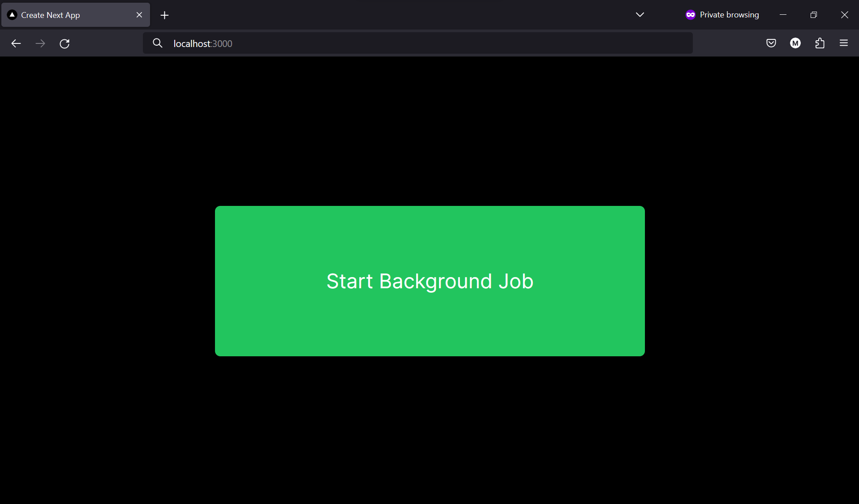This screenshot has height=504, width=859.
Task: Select the search magnifier in the address bar
Action: (158, 43)
